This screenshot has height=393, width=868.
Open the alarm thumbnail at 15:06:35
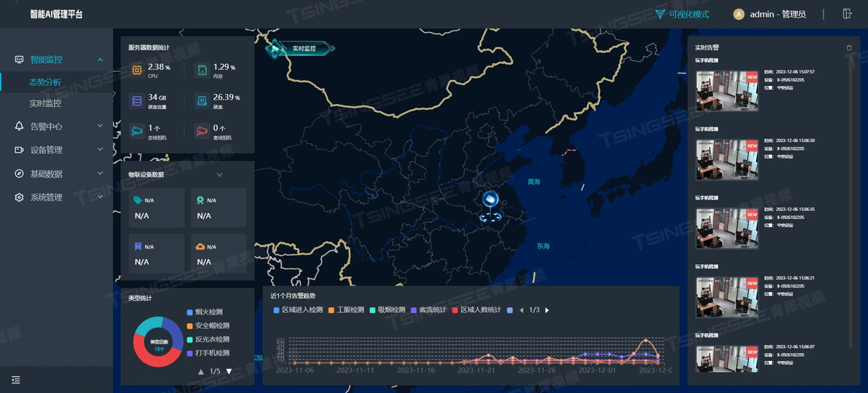[x=727, y=228]
